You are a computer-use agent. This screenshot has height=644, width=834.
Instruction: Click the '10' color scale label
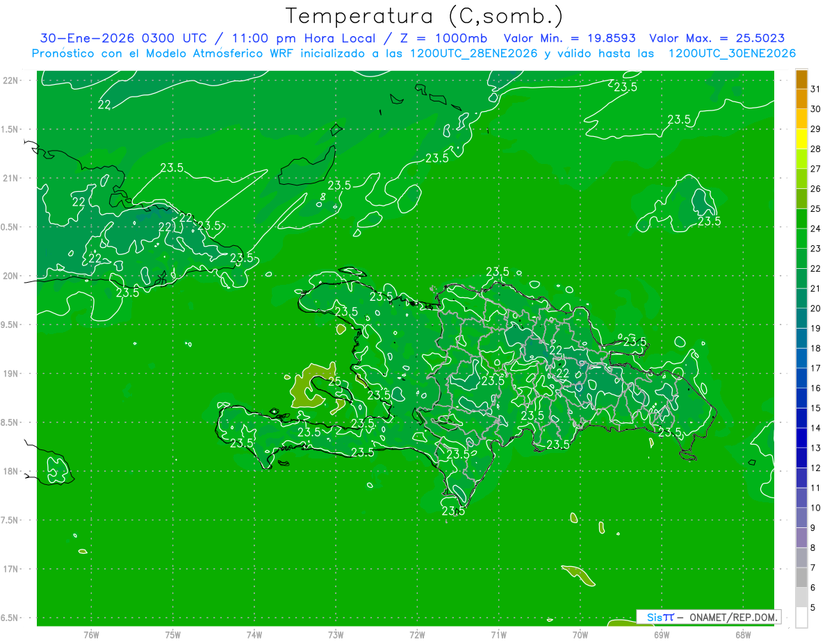coord(816,508)
